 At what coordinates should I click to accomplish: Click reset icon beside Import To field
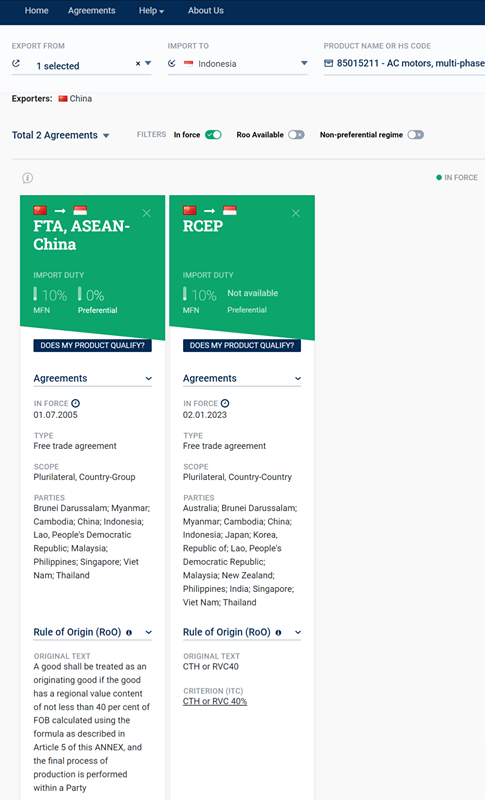pyautogui.click(x=172, y=63)
